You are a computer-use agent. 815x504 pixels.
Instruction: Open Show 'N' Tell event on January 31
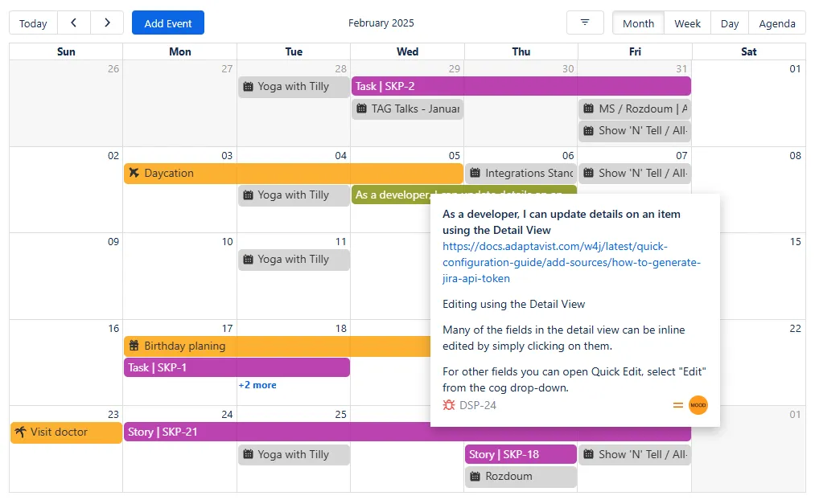click(635, 130)
